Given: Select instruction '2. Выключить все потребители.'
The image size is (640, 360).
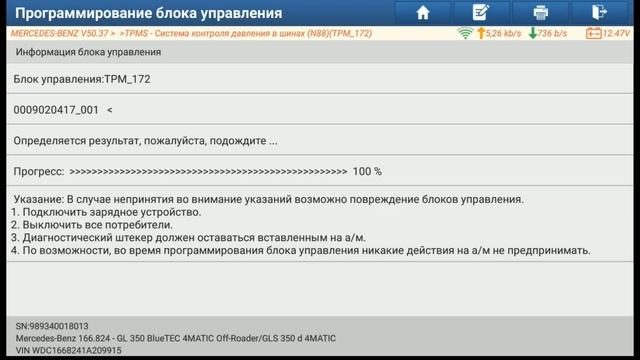Looking at the screenshot, I should pos(92,225).
